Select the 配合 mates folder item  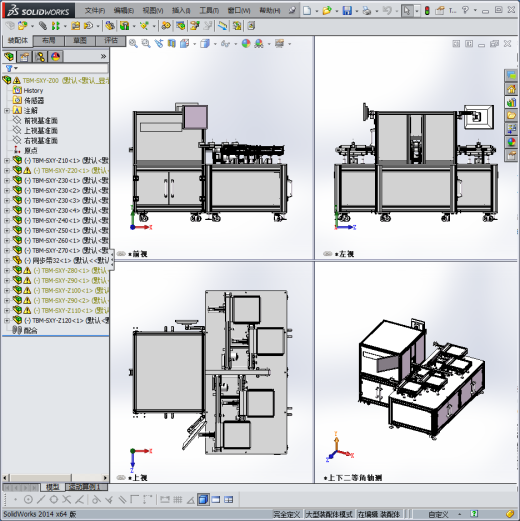pyautogui.click(x=30, y=331)
